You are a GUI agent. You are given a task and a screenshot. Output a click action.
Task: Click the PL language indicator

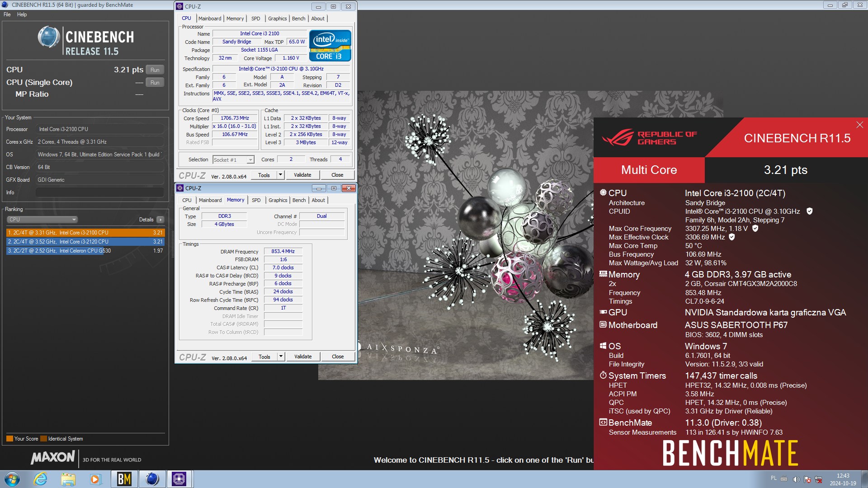(774, 478)
